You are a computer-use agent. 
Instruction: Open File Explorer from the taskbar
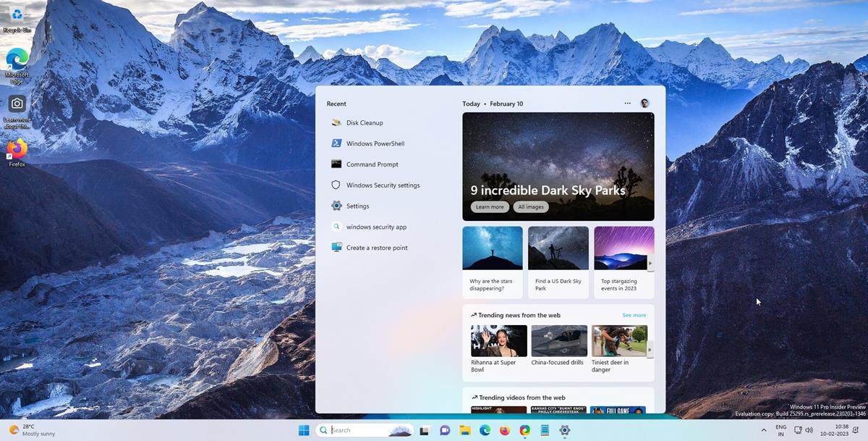click(465, 430)
